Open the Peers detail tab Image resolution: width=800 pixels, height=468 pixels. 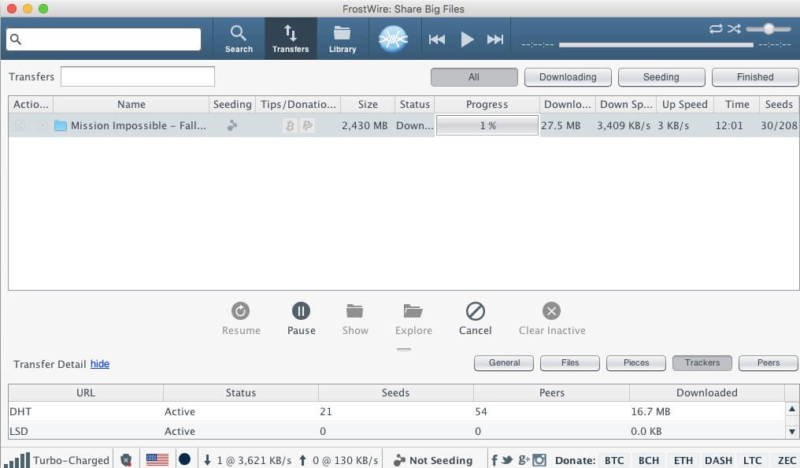tap(768, 363)
